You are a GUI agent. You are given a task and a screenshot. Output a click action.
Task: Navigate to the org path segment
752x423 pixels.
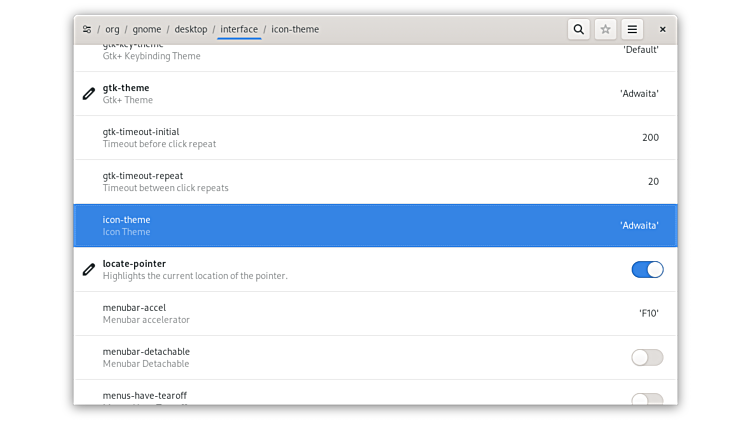(112, 30)
